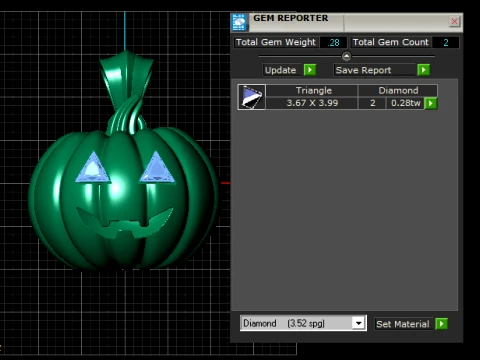Click the Update button
The width and height of the screenshot is (480, 360).
click(282, 70)
